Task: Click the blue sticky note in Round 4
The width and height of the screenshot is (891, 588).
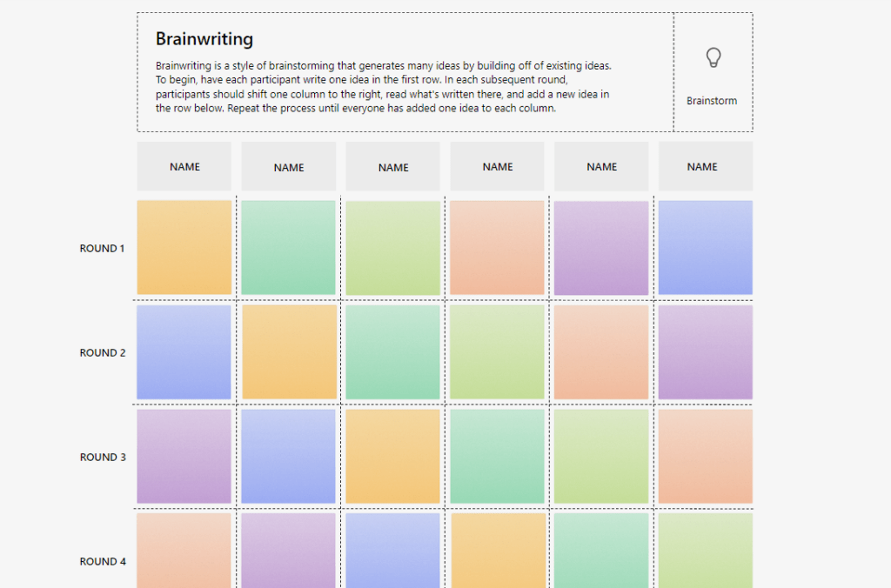Action: coord(393,551)
